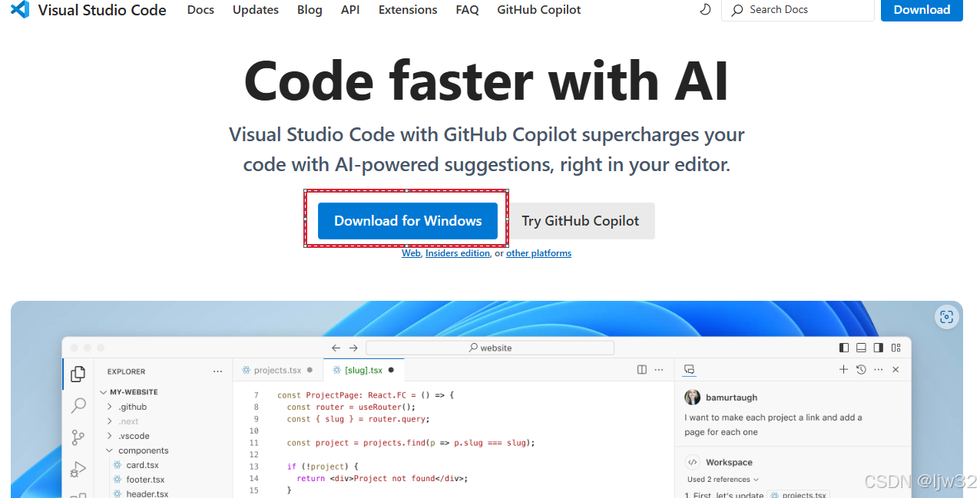Click the forward arrow in editor title bar

point(353,348)
